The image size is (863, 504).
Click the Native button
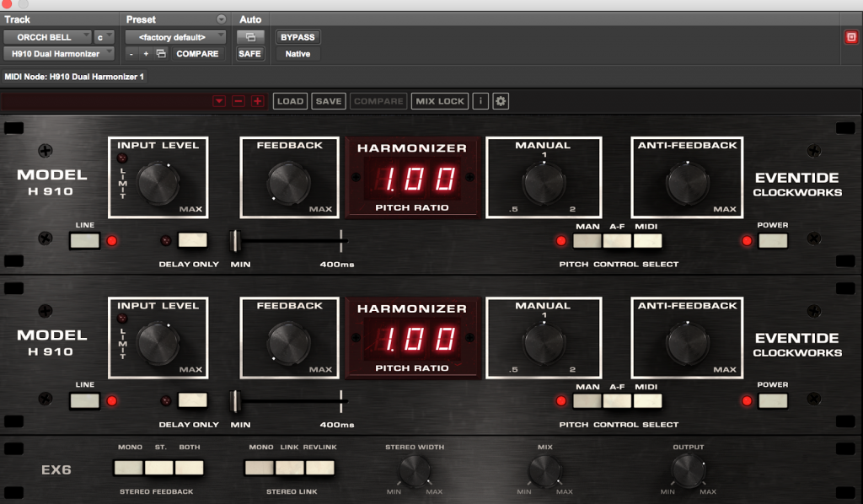pyautogui.click(x=297, y=53)
